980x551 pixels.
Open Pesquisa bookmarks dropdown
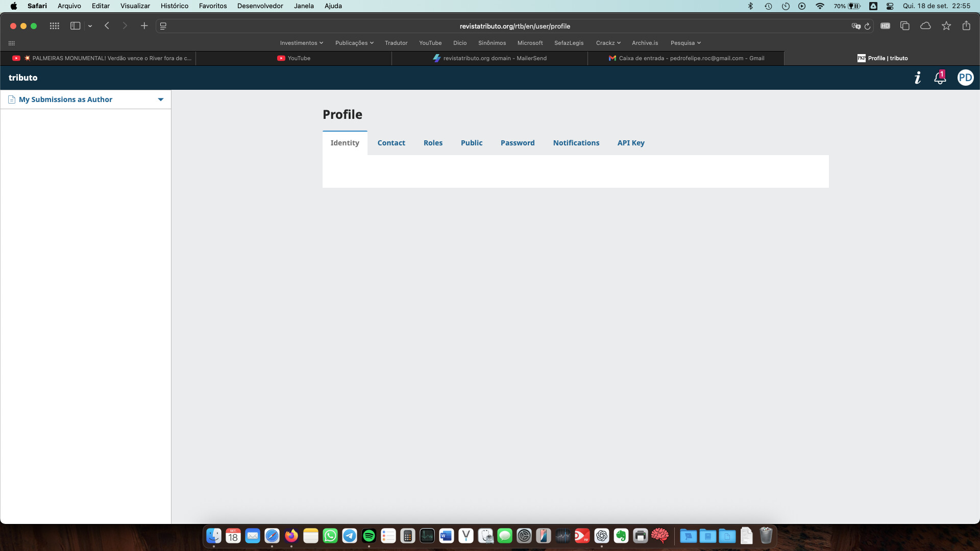click(685, 43)
